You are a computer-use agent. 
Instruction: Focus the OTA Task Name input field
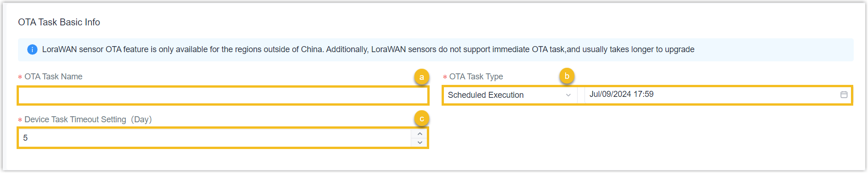point(223,95)
